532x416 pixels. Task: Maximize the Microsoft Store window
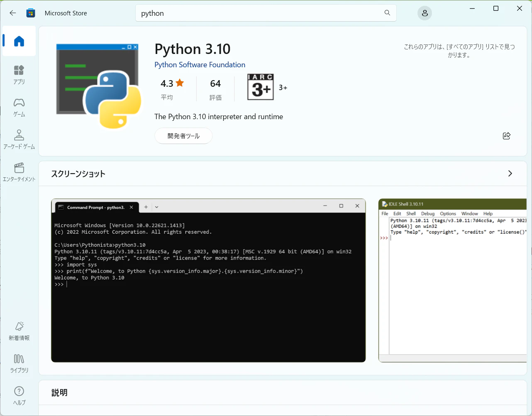496,8
